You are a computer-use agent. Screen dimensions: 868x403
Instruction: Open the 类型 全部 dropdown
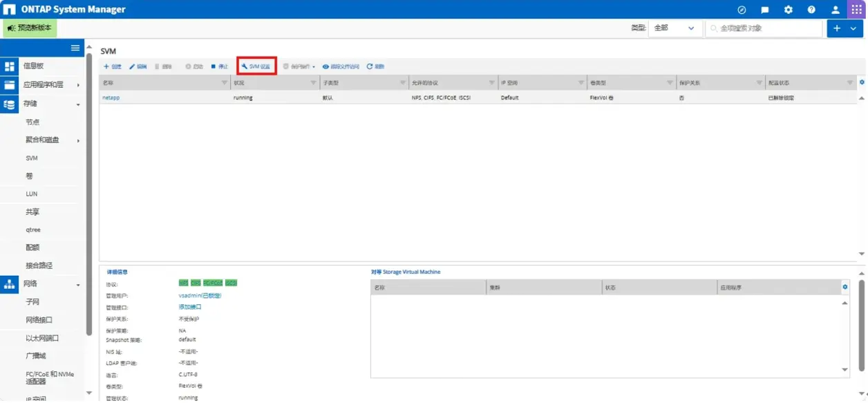674,28
